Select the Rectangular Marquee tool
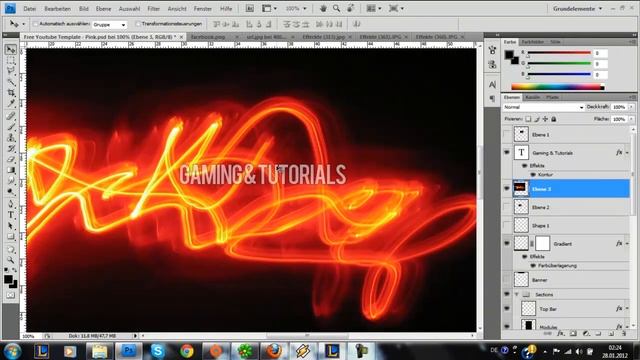Image resolution: width=640 pixels, height=360 pixels. tap(11, 60)
